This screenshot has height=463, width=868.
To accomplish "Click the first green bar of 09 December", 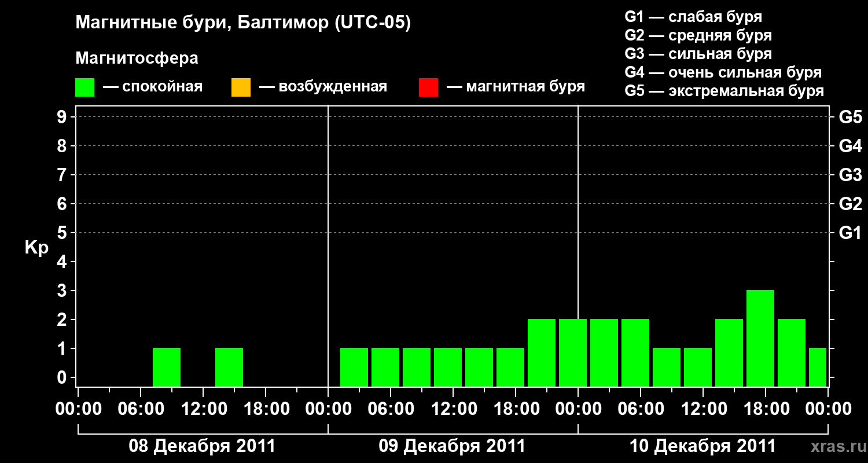I will pos(354,367).
